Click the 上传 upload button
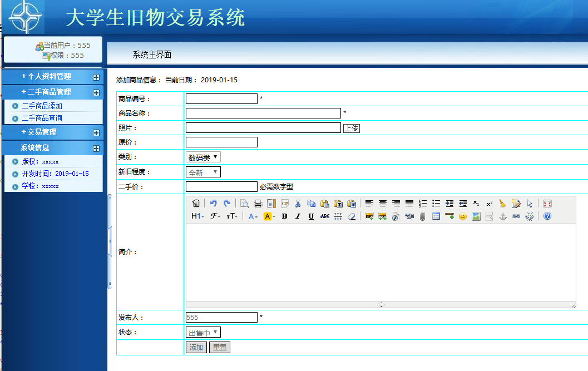The width and height of the screenshot is (588, 371). point(351,128)
